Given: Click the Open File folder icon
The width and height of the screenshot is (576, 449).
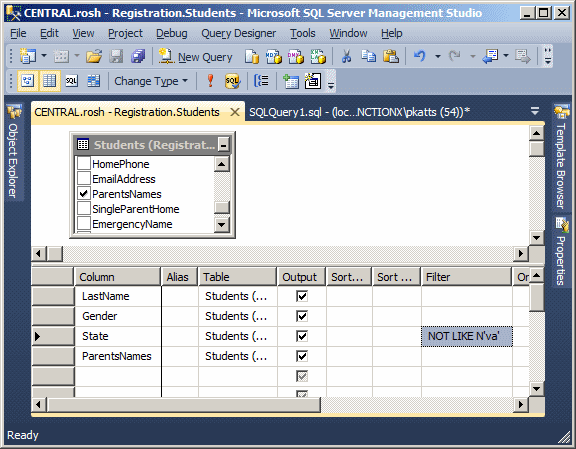Looking at the screenshot, I should 94,57.
